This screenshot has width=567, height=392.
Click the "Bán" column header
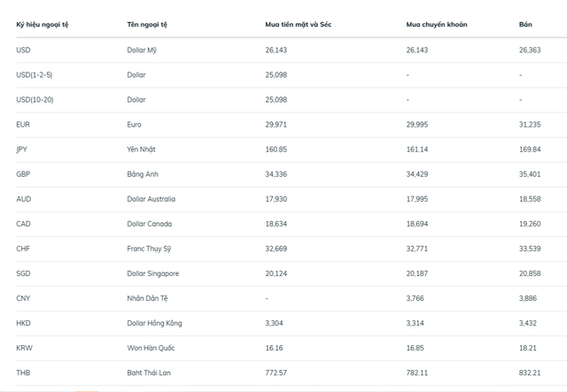[x=525, y=24]
